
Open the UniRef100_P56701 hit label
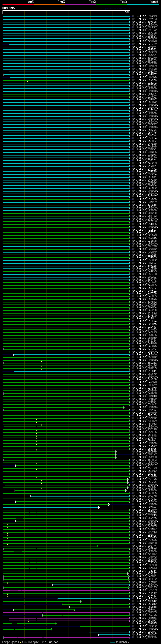[x=144, y=130]
